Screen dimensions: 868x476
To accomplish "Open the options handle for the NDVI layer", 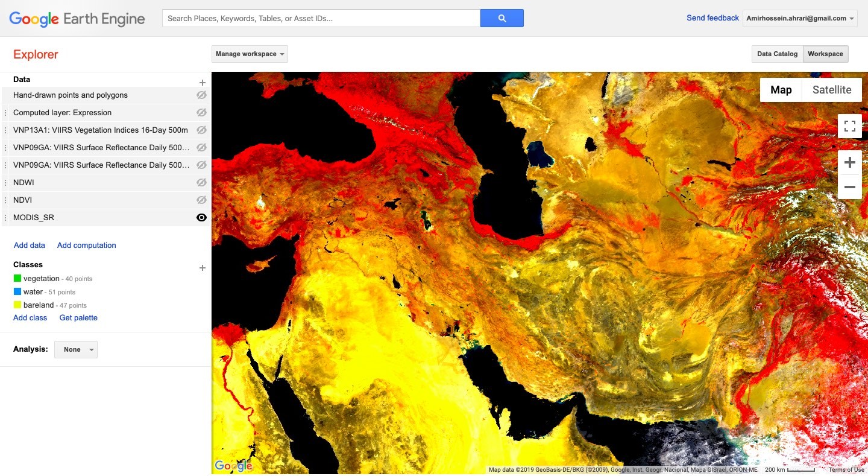I will click(5, 200).
